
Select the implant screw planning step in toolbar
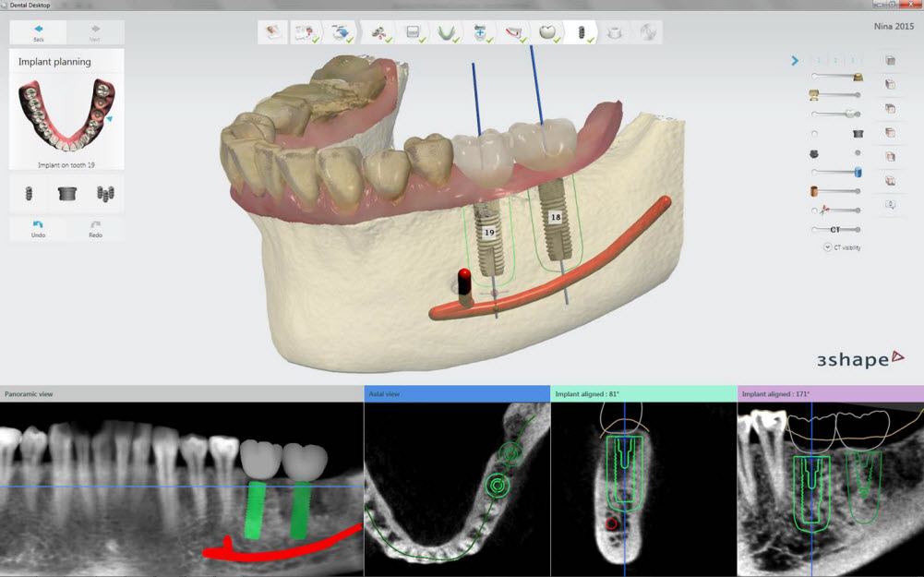pyautogui.click(x=580, y=30)
